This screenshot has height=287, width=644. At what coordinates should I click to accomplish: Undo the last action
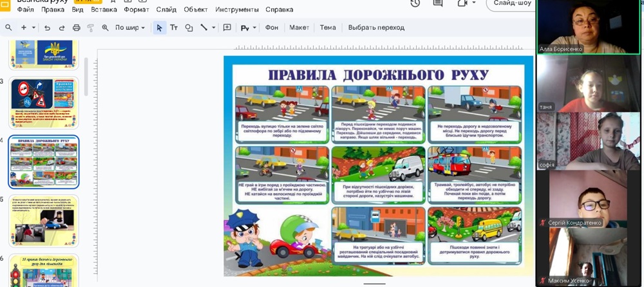(x=47, y=28)
